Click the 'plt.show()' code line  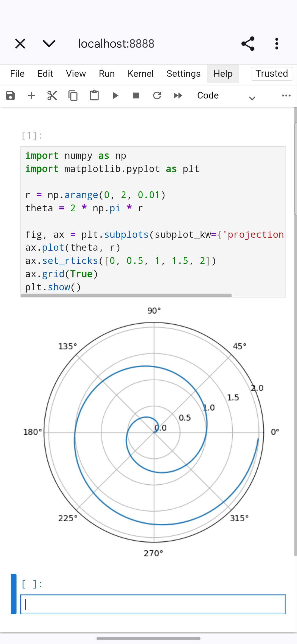click(x=53, y=287)
